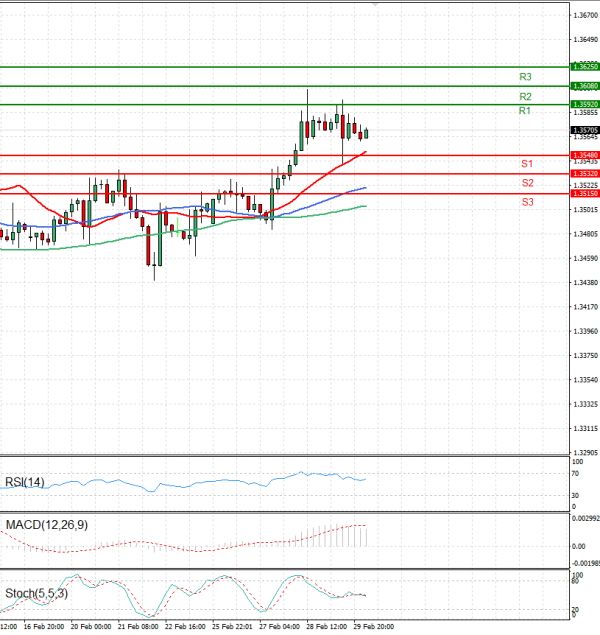Select the Stoch(5,5,3) indicator label

(36, 594)
